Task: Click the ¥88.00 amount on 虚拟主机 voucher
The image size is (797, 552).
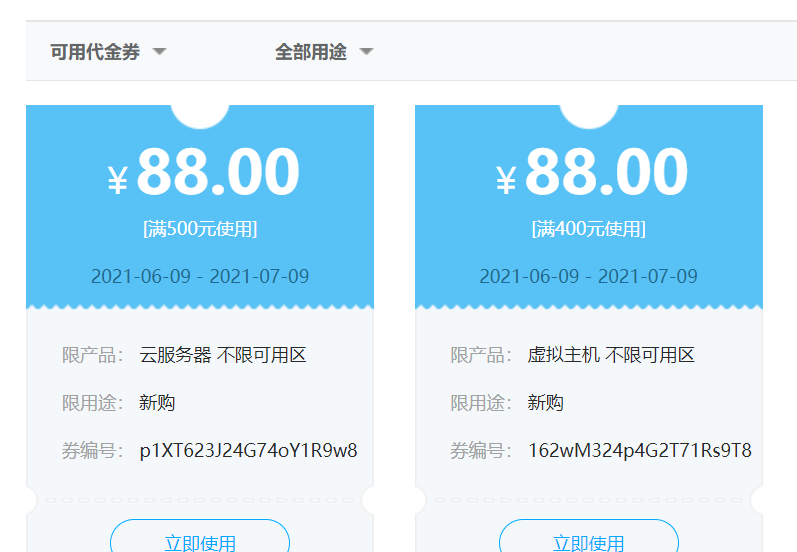Action: point(592,172)
